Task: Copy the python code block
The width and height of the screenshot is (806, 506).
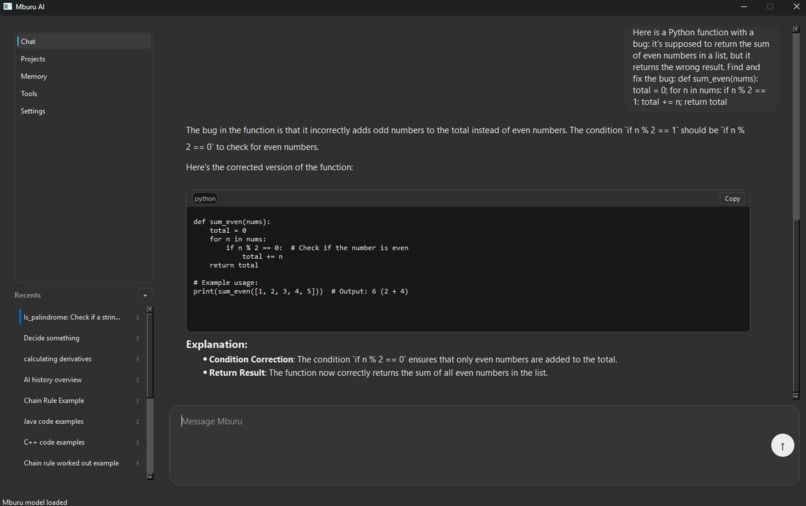Action: click(732, 198)
